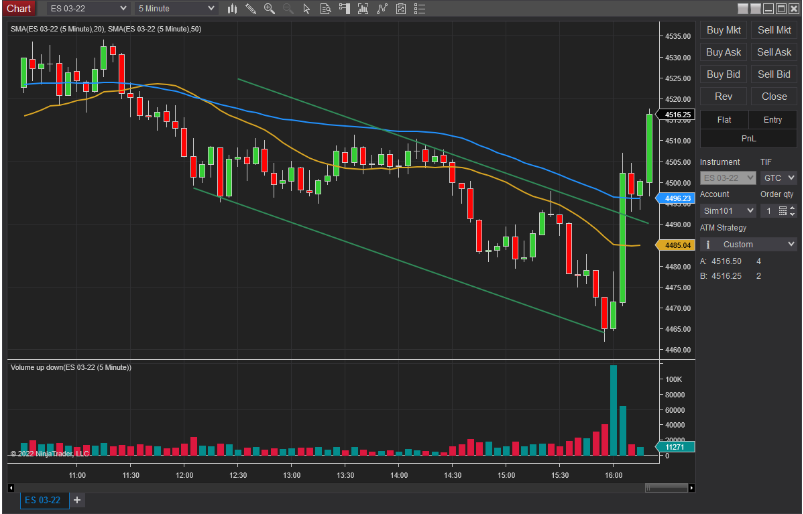Open the GTC time-in-force dropdown
Viewport: 803px width, 514px height.
778,178
